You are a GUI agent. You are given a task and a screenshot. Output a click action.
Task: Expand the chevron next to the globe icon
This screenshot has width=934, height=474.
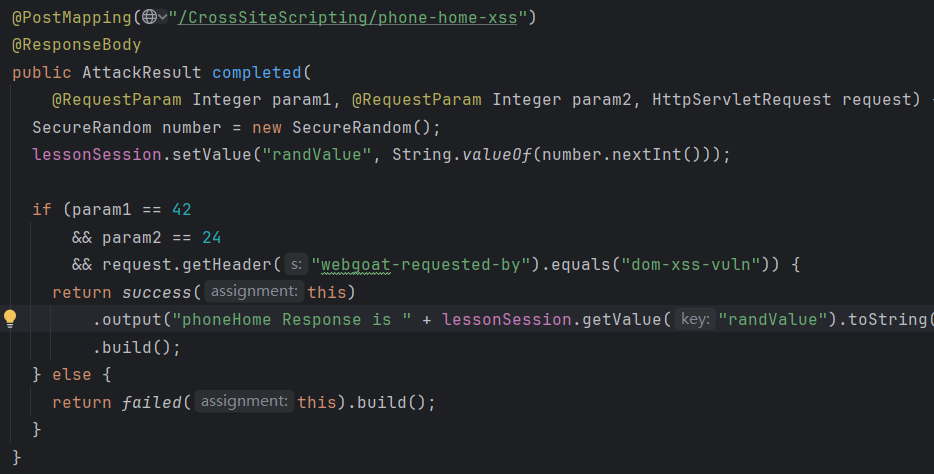tap(163, 17)
